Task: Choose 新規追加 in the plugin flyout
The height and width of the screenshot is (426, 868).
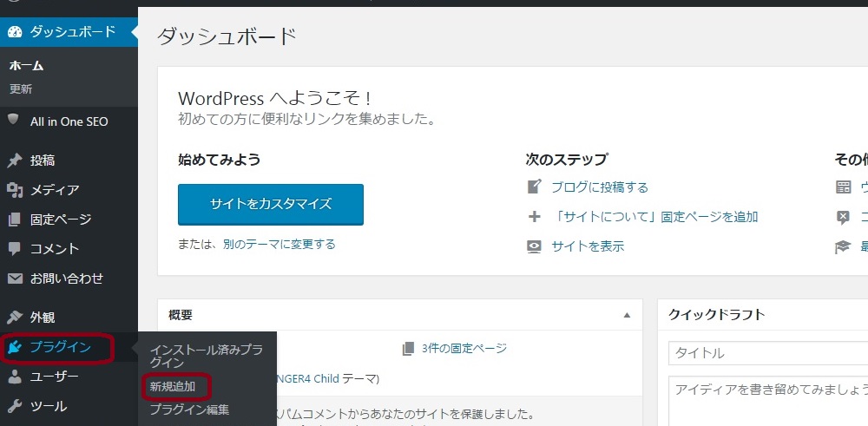Action: [x=172, y=387]
